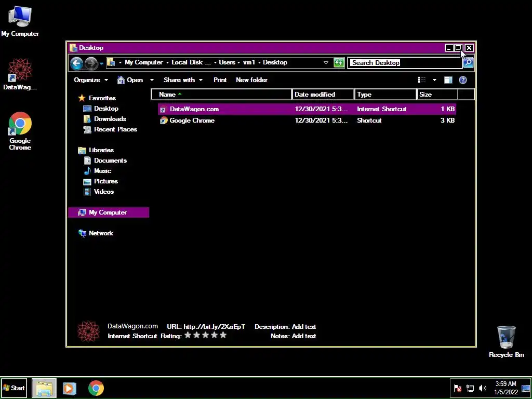Open Recent Places under Favorites

110,129
